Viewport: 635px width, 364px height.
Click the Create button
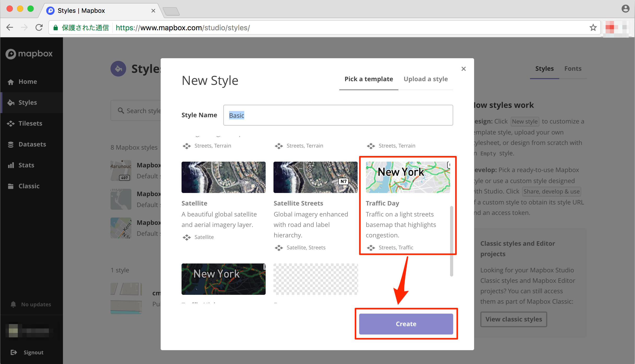tap(406, 324)
